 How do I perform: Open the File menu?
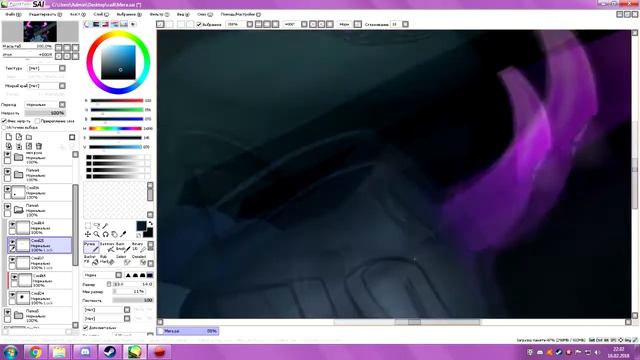[x=13, y=14]
